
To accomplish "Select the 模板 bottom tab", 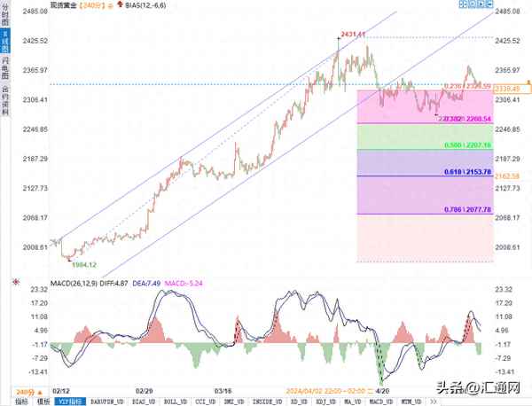I will pos(43,402).
